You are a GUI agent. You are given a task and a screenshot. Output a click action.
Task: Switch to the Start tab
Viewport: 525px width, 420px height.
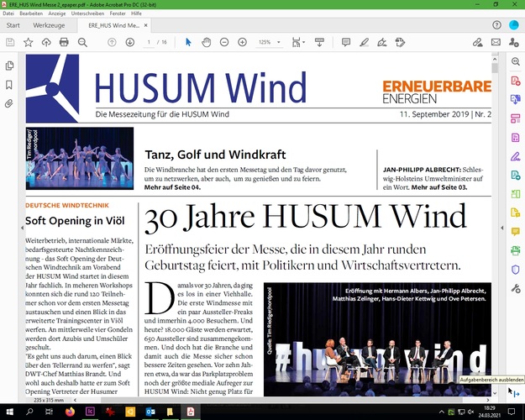(x=13, y=25)
